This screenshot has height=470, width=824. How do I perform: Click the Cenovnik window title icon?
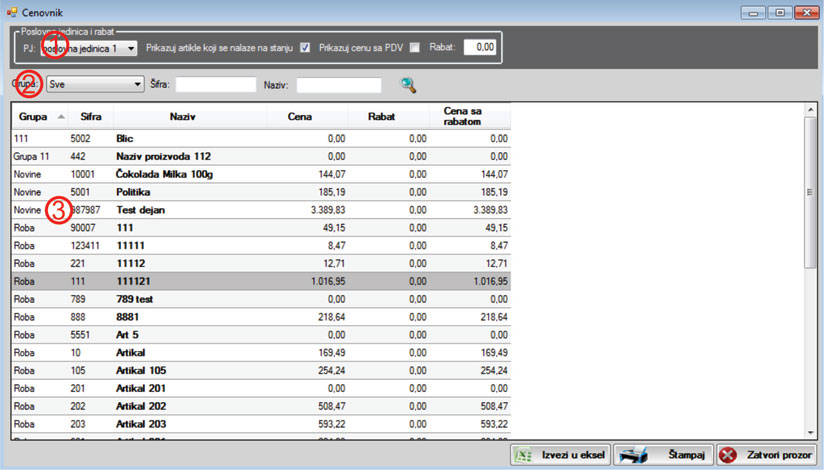tap(11, 11)
